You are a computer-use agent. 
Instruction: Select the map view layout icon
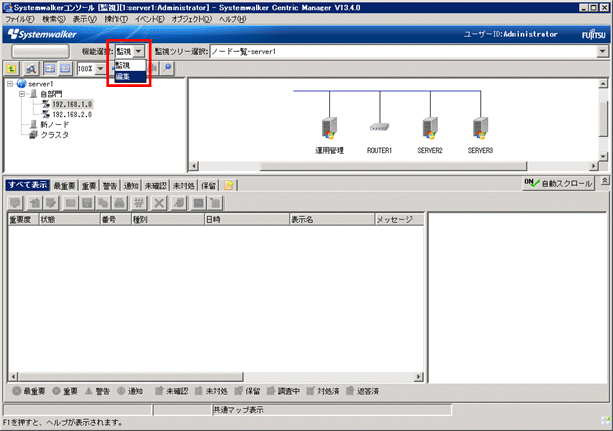[50, 69]
